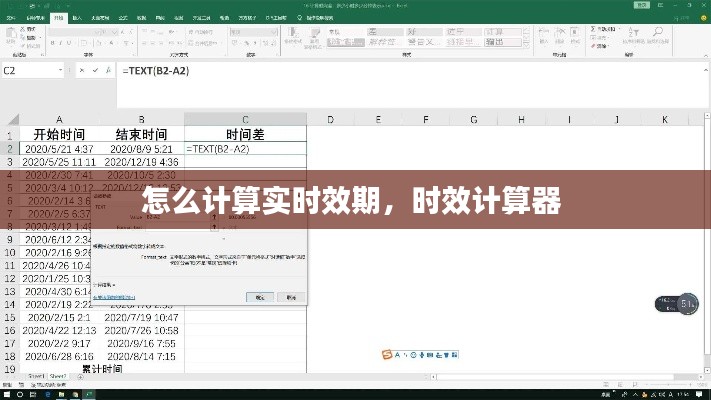Click the Paste icon in the ribbon
The height and width of the screenshot is (400, 711).
pyautogui.click(x=12, y=38)
